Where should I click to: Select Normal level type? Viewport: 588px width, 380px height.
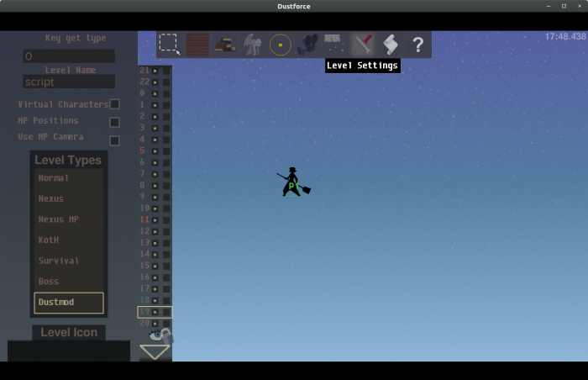tap(69, 178)
